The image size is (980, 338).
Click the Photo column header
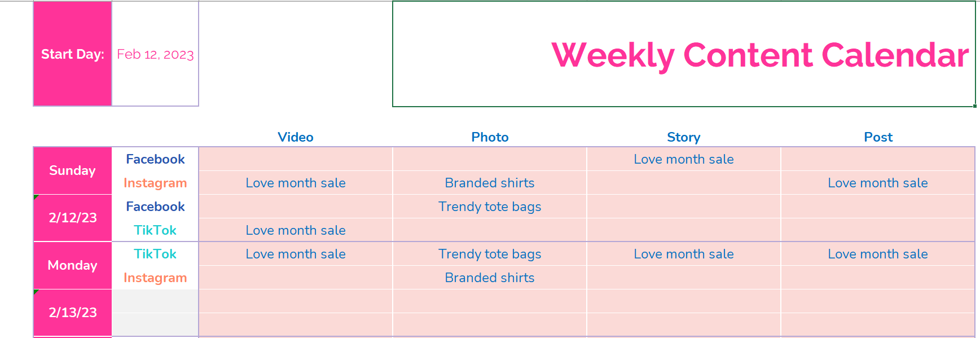tap(490, 137)
